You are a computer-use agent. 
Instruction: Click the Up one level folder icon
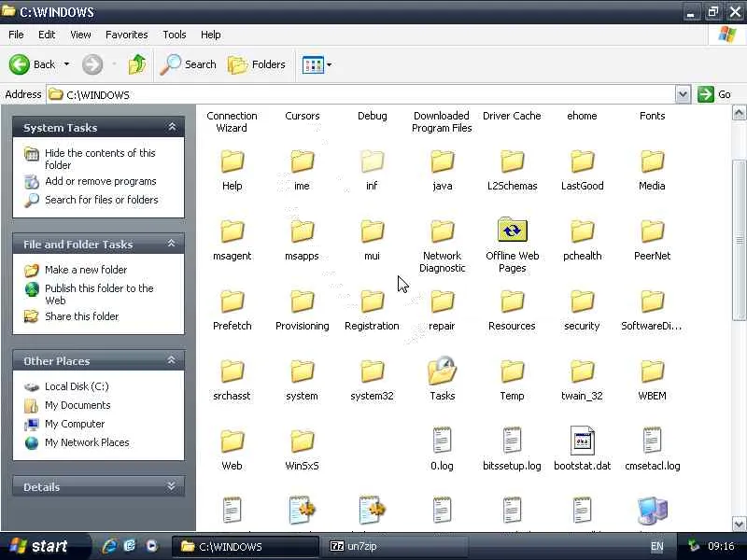(137, 64)
